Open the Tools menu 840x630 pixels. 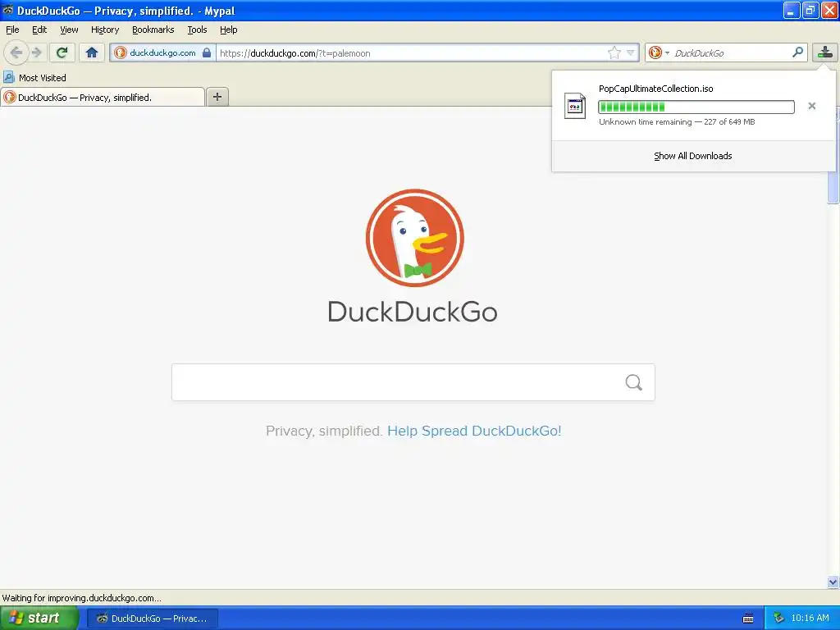point(197,30)
